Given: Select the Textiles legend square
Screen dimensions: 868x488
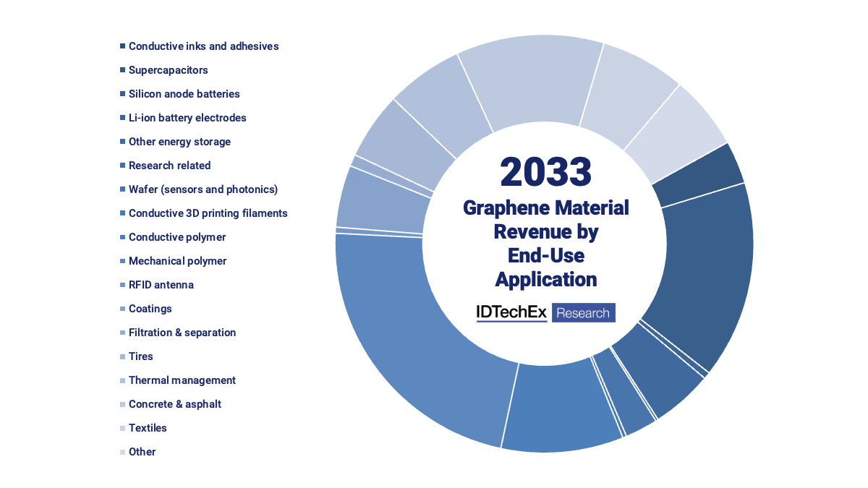Looking at the screenshot, I should (122, 427).
